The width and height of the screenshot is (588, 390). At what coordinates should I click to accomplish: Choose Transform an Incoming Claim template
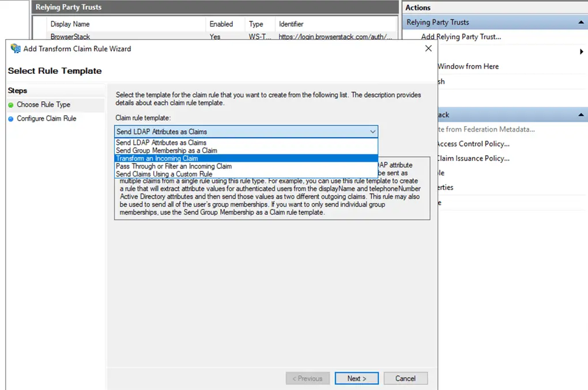point(157,159)
